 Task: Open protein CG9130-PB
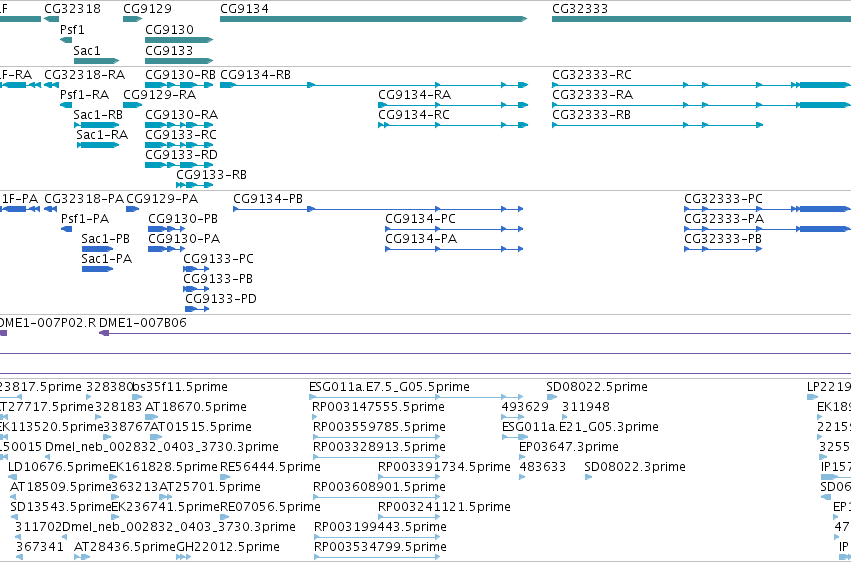(x=167, y=229)
